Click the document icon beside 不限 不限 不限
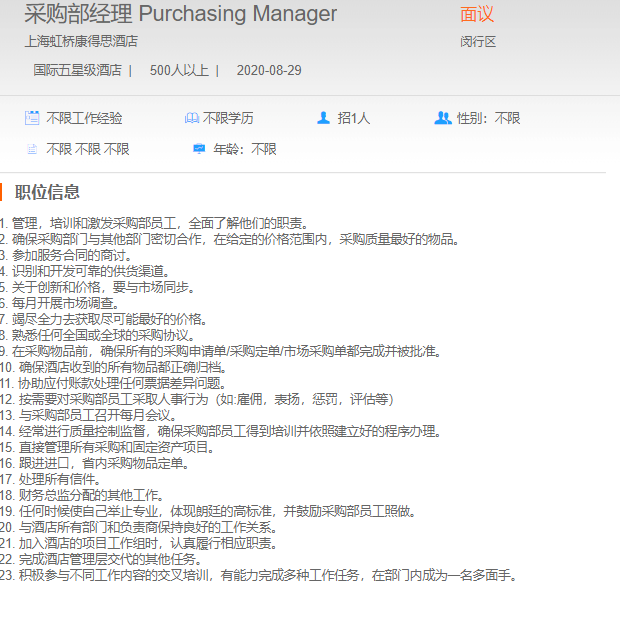 pyautogui.click(x=32, y=149)
